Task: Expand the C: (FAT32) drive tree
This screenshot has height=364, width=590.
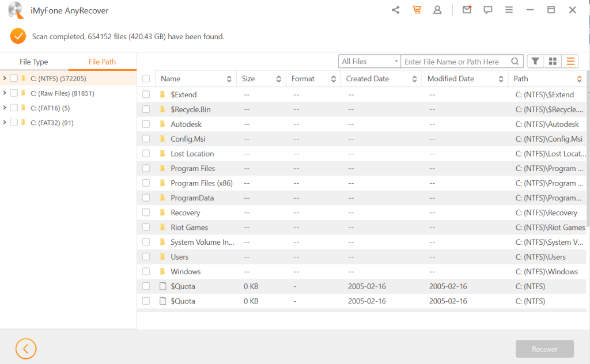Action: tap(5, 122)
